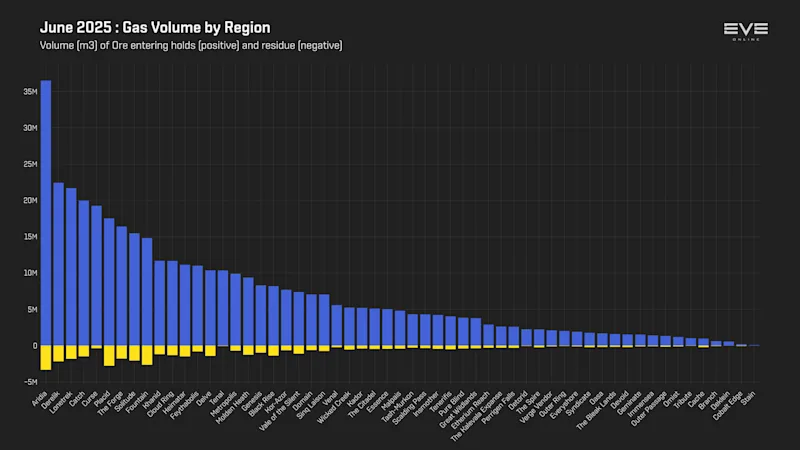The image size is (800, 450).
Task: Select the -5M y-axis tick label
Action: point(31,382)
